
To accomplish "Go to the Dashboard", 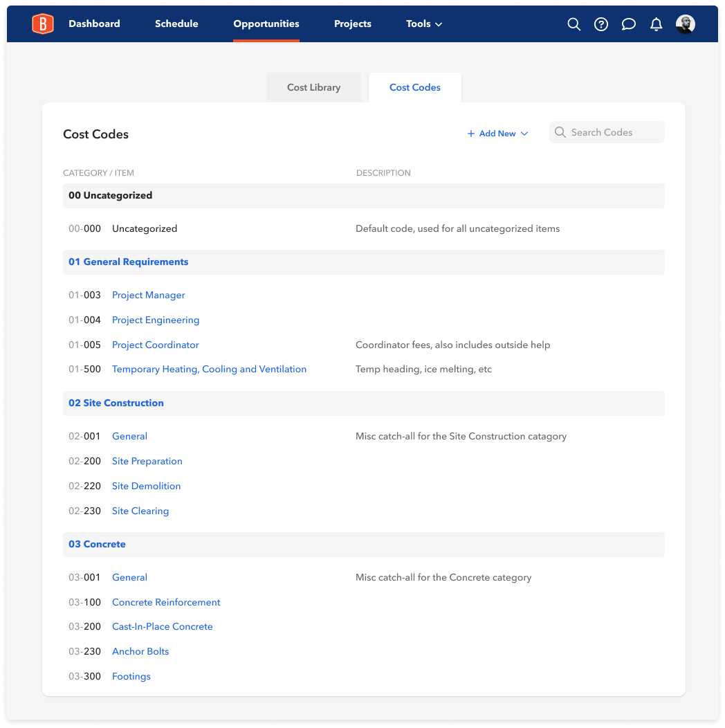I will tap(94, 24).
